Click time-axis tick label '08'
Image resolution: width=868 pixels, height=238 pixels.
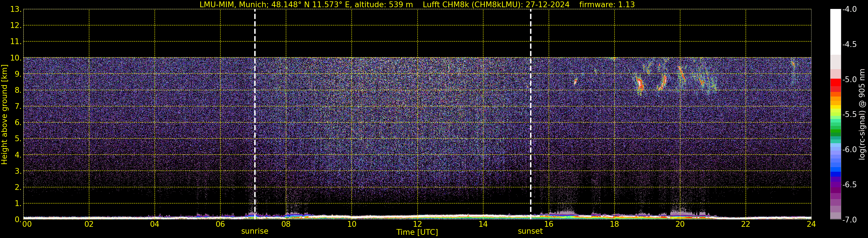click(x=286, y=224)
